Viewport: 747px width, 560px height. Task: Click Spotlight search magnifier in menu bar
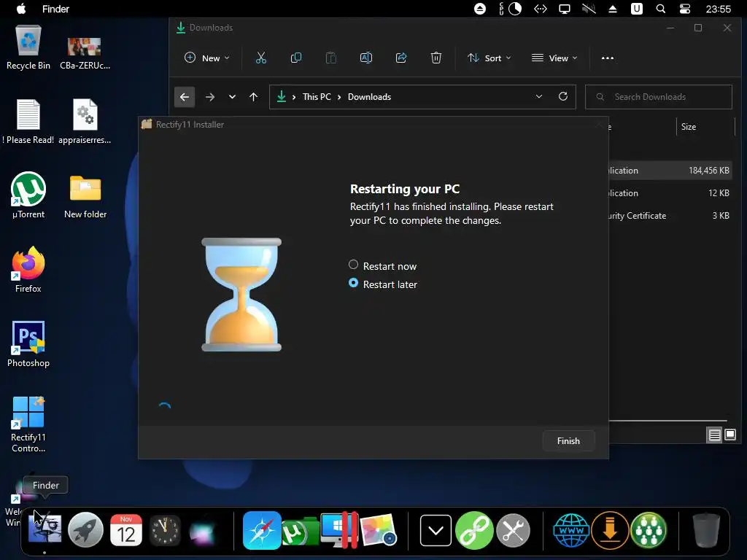click(x=660, y=9)
